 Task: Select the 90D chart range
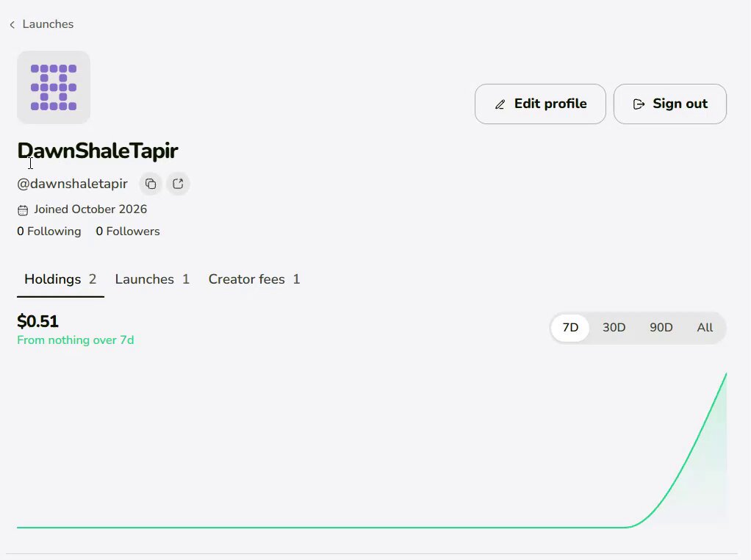(661, 328)
